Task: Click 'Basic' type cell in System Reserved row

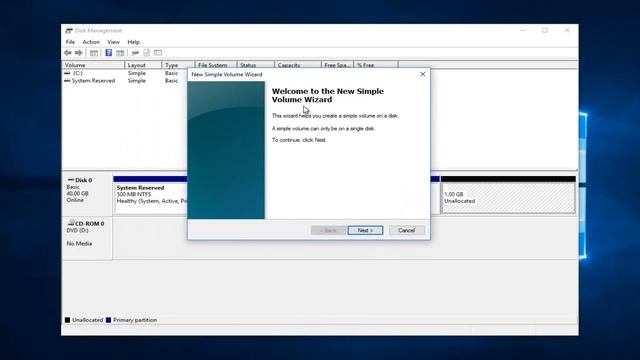Action: pyautogui.click(x=171, y=81)
